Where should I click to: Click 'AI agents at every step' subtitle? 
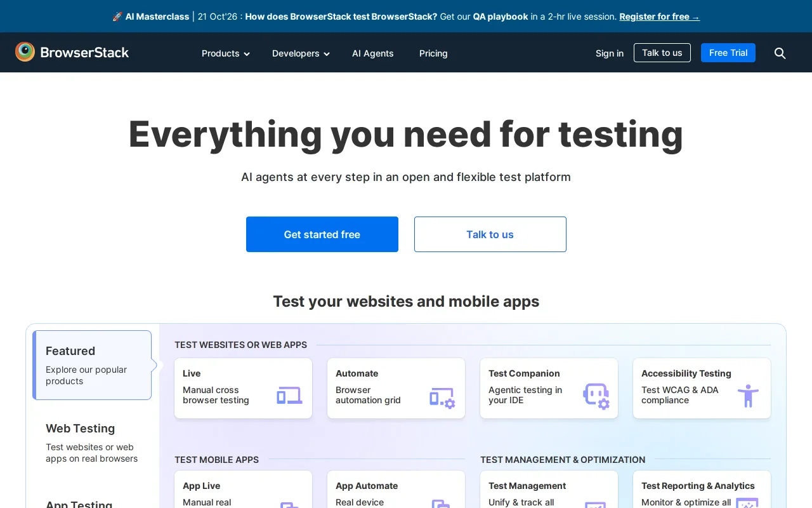406,177
